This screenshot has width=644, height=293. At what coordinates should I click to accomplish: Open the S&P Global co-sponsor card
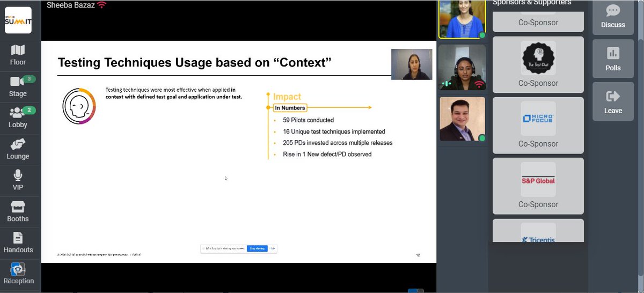[x=538, y=186]
